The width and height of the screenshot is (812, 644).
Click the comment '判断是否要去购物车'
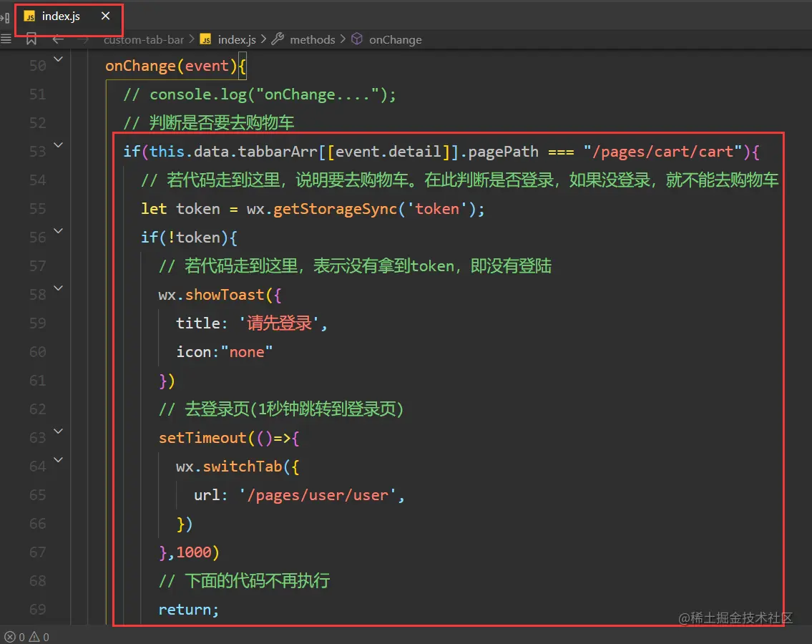(208, 123)
